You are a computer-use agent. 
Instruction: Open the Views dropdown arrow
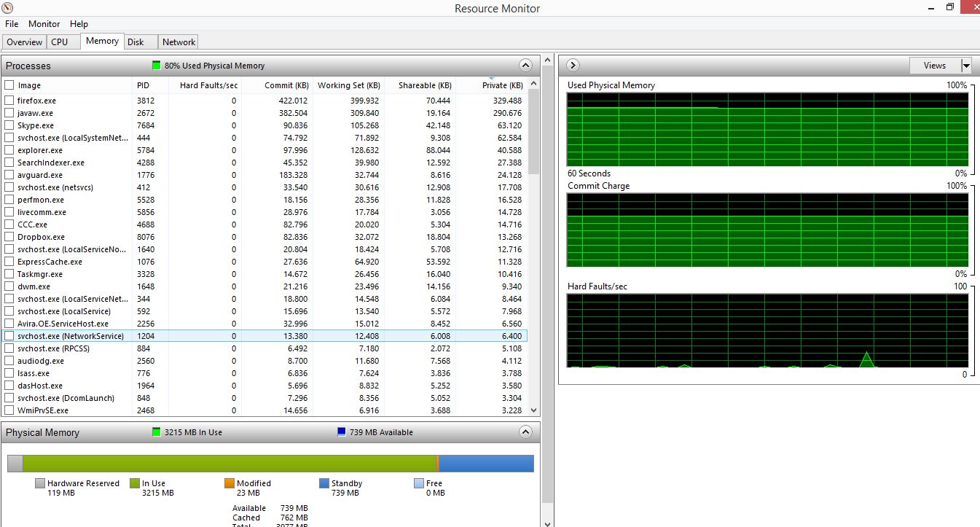coord(966,66)
